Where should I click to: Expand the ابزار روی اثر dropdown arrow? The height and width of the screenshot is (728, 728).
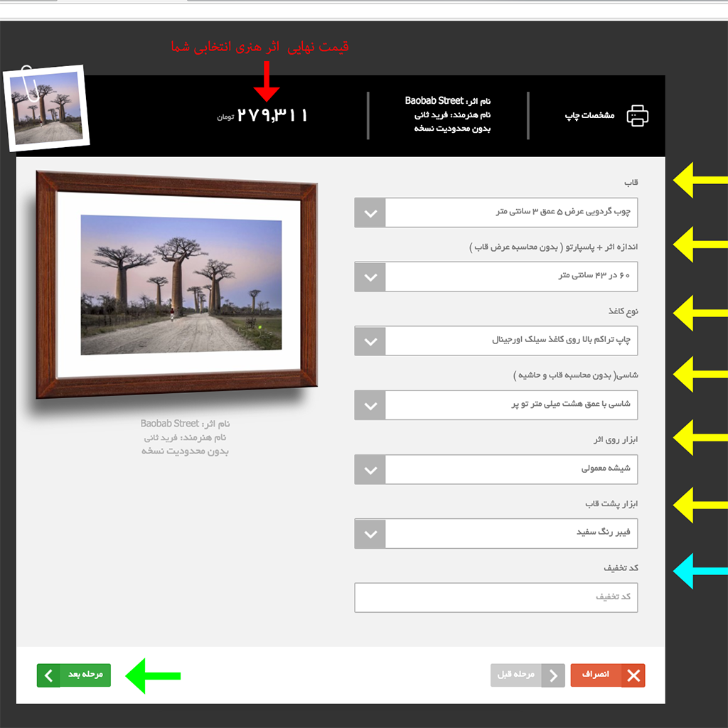370,469
